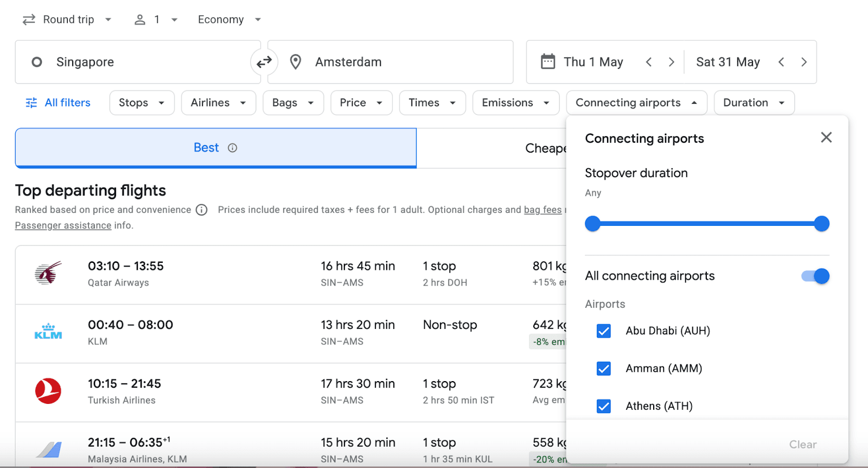Screen dimensions: 868x468
Task: Go to next return date arrow
Action: (x=804, y=62)
